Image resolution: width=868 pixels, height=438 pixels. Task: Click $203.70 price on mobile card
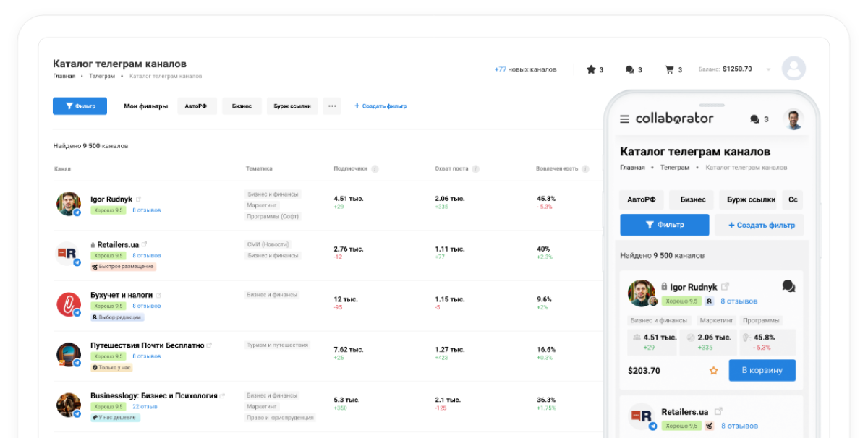coord(644,371)
